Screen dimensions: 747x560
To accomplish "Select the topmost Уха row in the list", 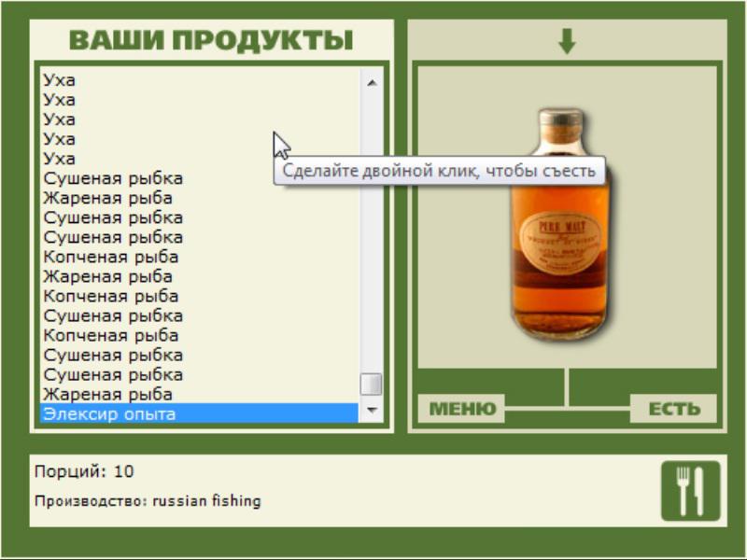I will coord(199,80).
